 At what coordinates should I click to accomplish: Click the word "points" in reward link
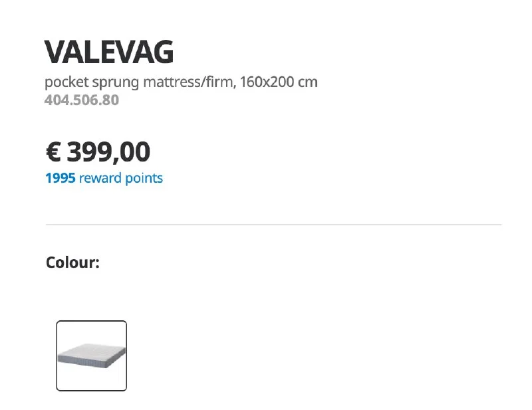click(x=144, y=178)
